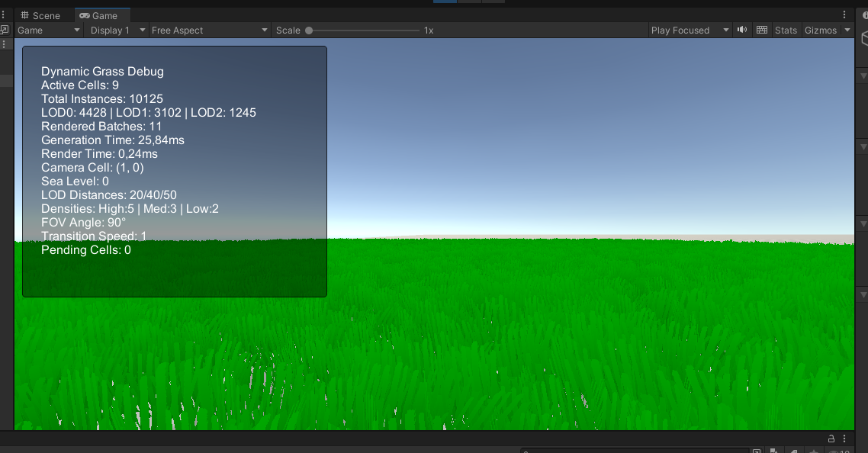Click the 'Sea Level: 0' line
The height and width of the screenshot is (453, 868).
click(x=75, y=181)
